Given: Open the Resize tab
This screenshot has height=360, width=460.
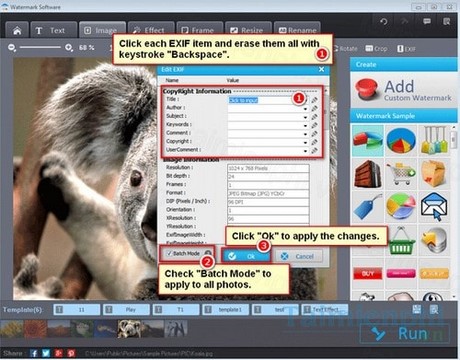Looking at the screenshot, I should 247,31.
